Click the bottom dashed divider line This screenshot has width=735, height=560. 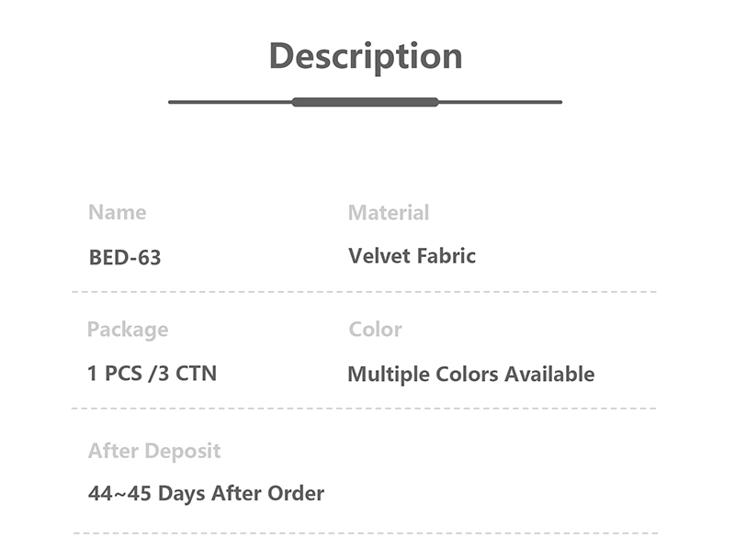365,532
